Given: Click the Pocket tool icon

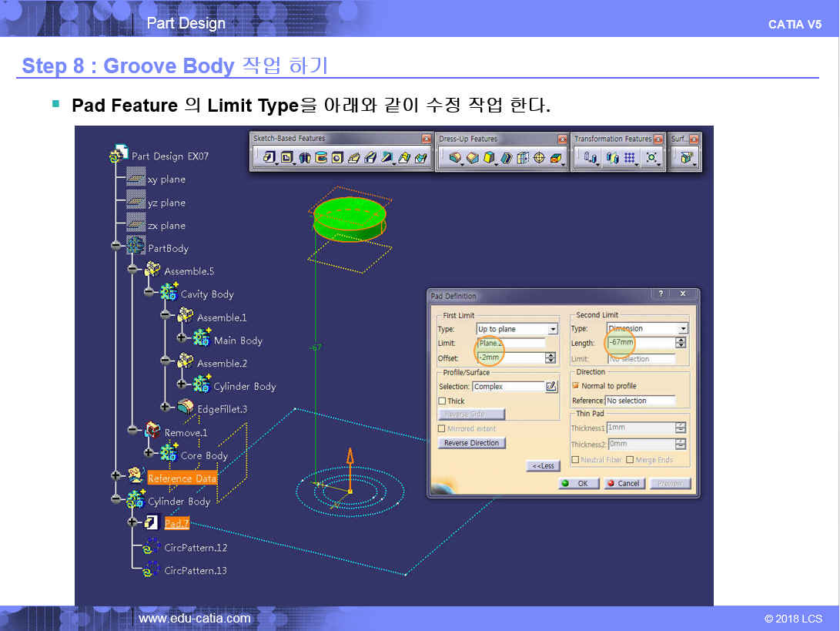Looking at the screenshot, I should [286, 158].
